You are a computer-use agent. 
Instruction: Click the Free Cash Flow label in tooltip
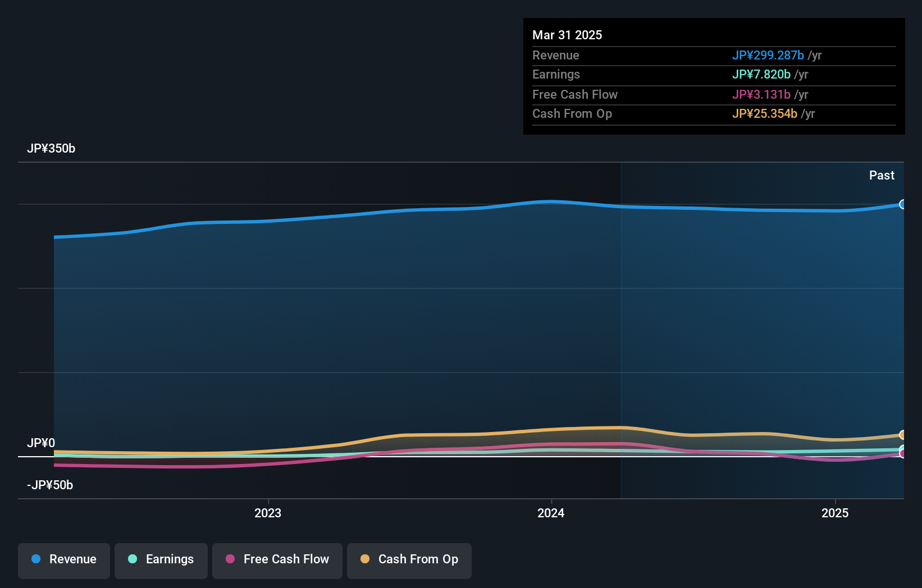pos(575,94)
